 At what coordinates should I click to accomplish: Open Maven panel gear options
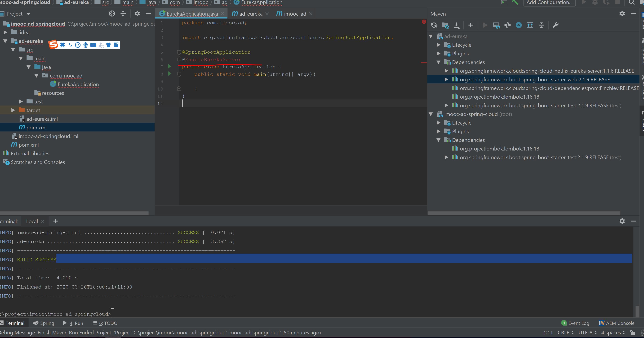point(622,14)
